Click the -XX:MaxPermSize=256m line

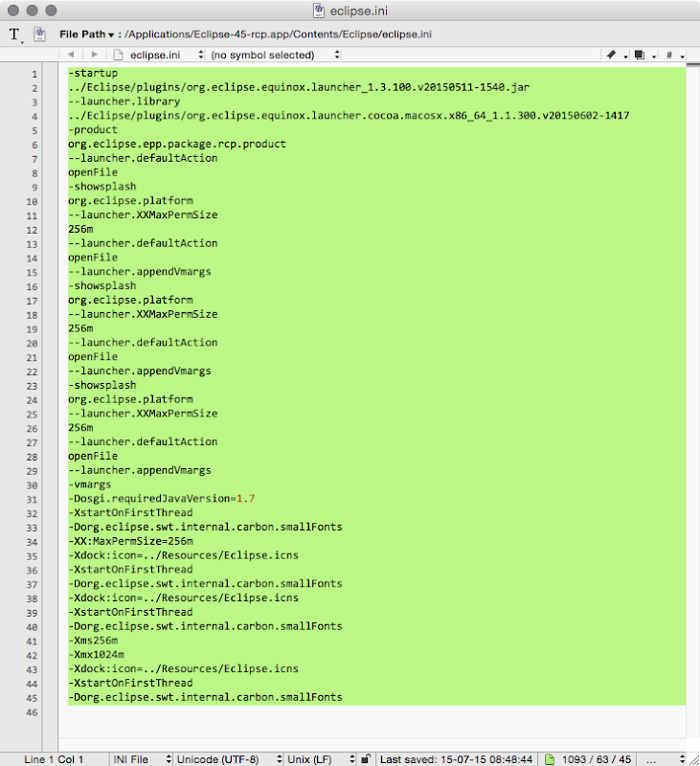pos(130,541)
